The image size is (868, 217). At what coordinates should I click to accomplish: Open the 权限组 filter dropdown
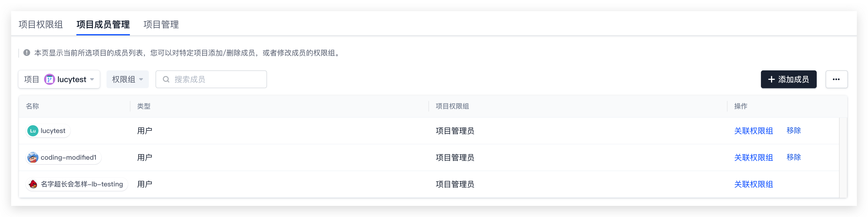point(127,79)
